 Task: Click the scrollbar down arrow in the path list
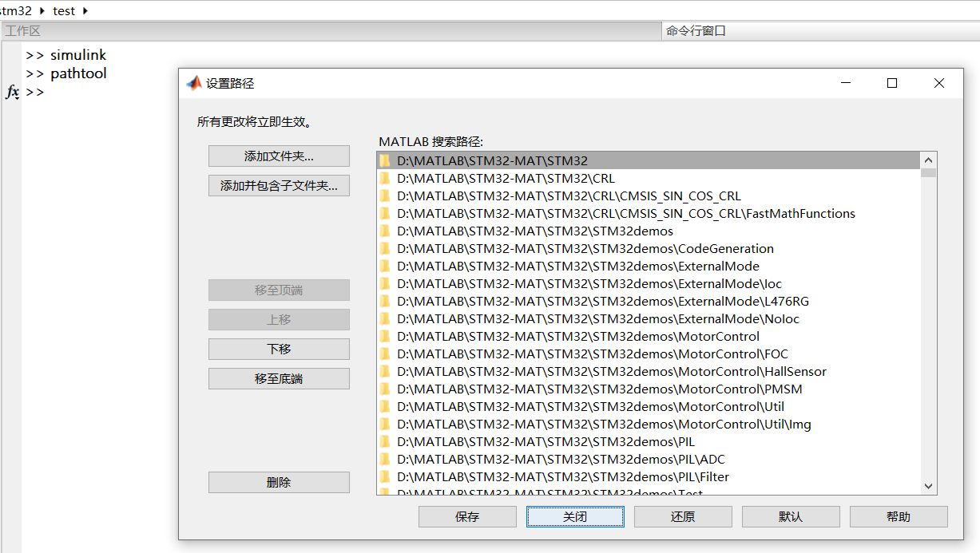click(928, 486)
